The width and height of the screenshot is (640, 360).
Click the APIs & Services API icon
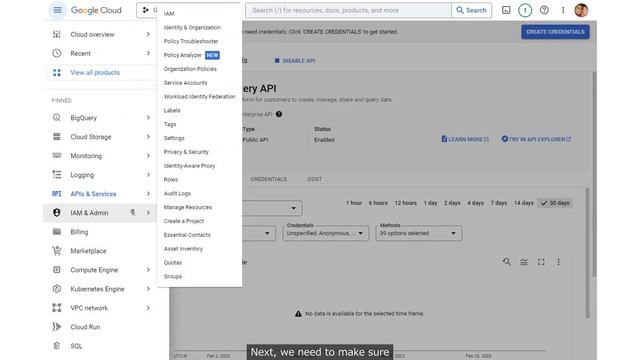click(57, 194)
